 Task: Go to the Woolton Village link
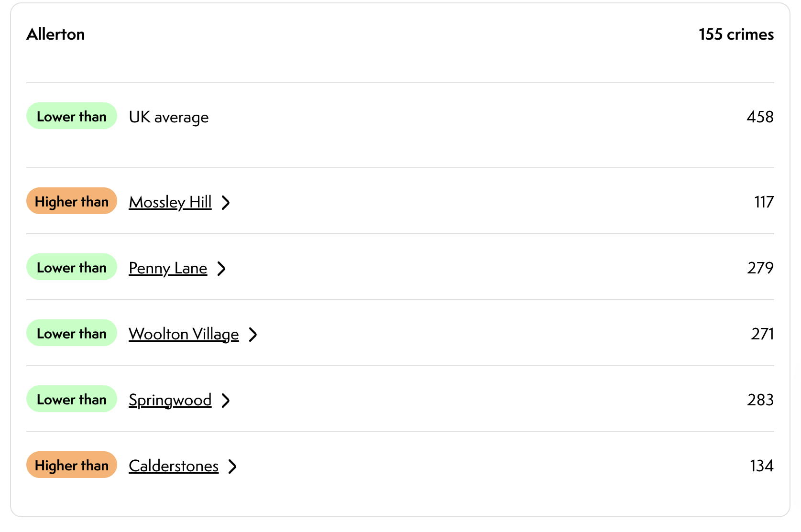(184, 334)
